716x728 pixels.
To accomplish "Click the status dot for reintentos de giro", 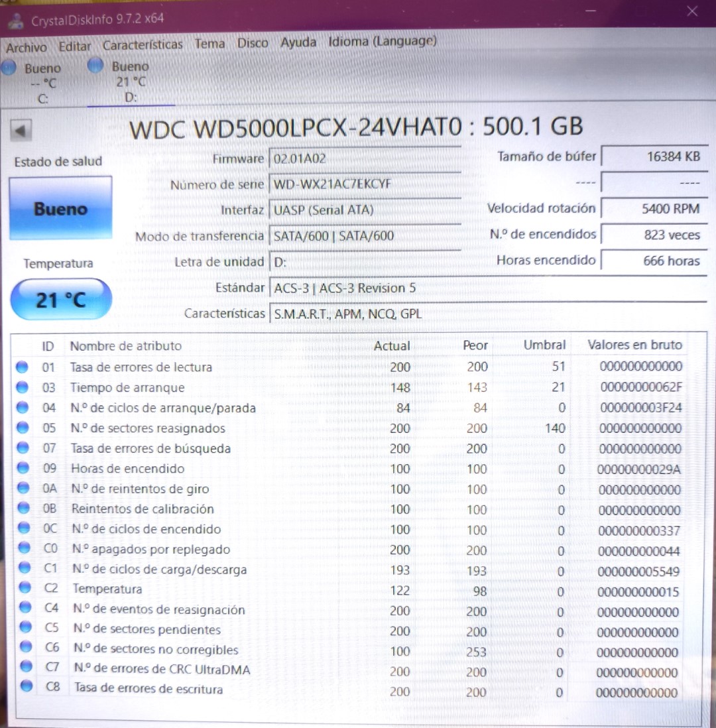I will coord(23,489).
